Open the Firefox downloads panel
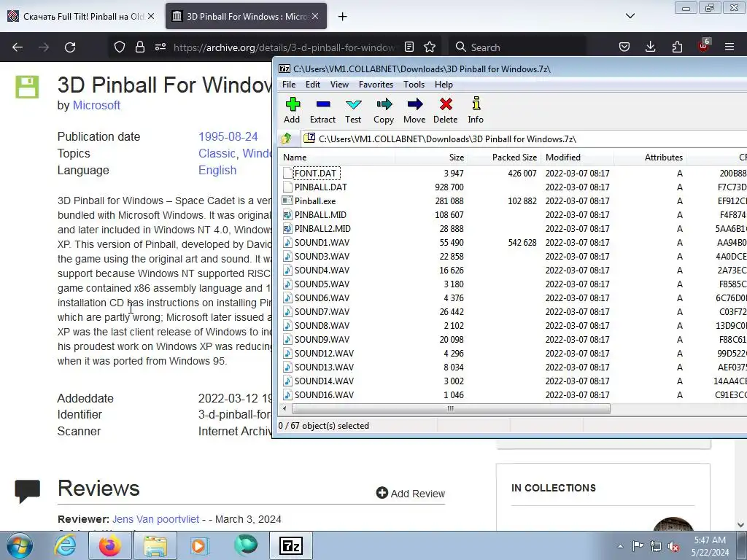The height and width of the screenshot is (560, 747). tap(650, 47)
